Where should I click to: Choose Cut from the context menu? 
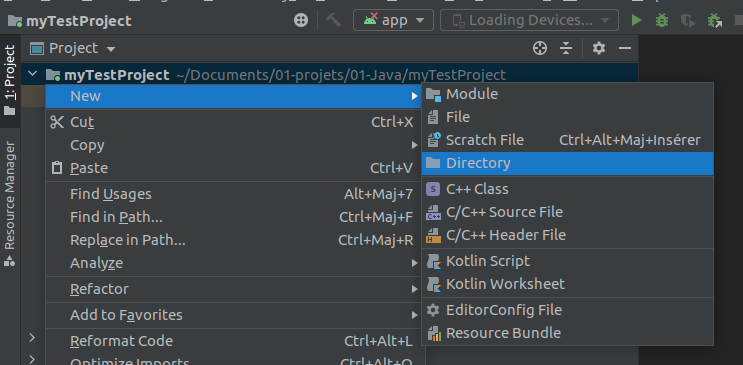pos(234,122)
